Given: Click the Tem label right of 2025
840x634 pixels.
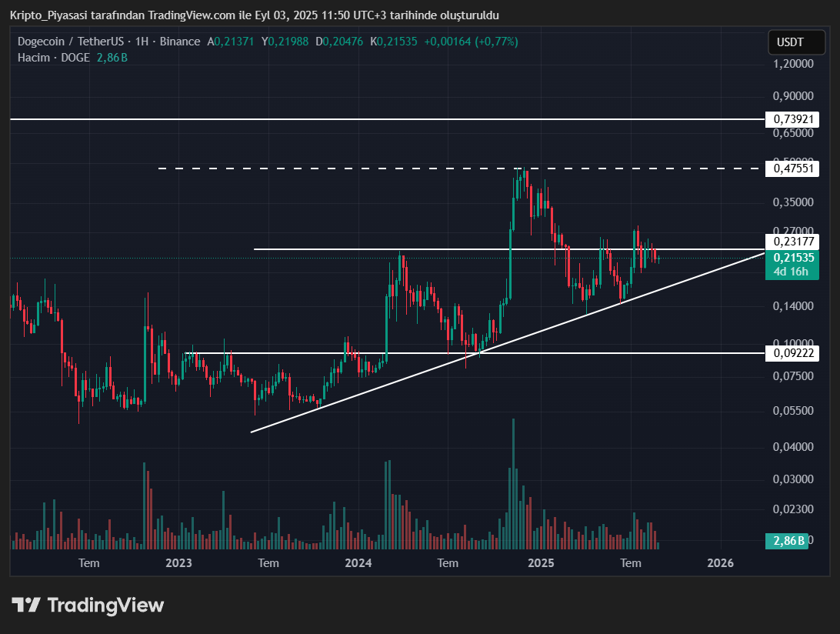Looking at the screenshot, I should 631,563.
